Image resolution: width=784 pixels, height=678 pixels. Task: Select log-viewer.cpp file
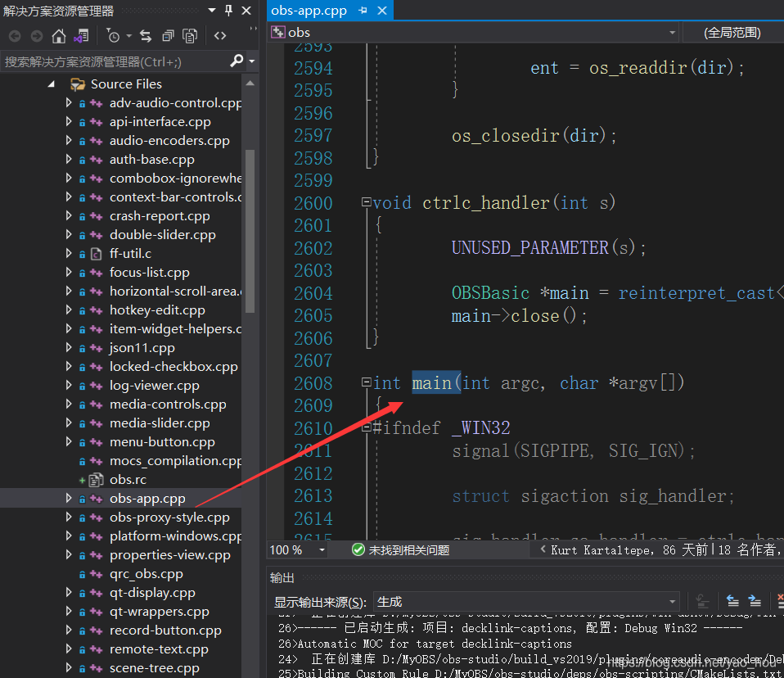click(155, 386)
